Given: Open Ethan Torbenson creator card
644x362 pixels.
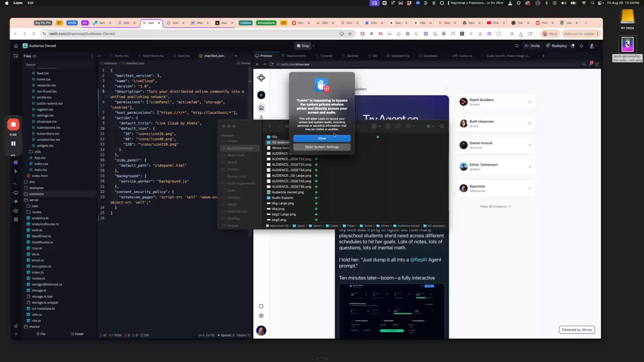Looking at the screenshot, I should click(496, 166).
